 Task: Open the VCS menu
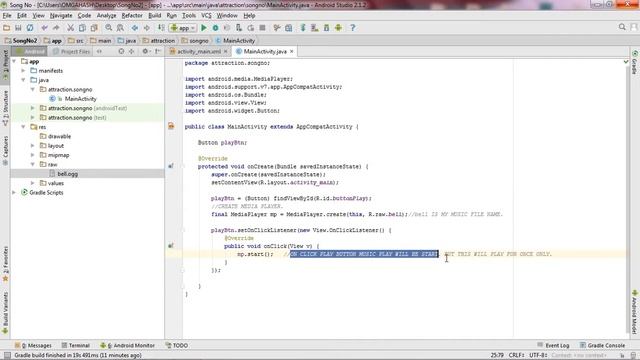206,16
